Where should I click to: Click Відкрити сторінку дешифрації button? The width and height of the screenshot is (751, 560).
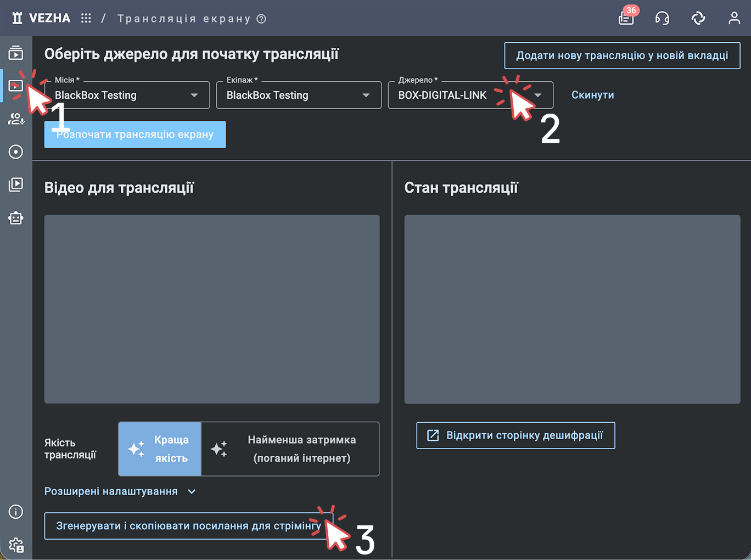click(515, 435)
